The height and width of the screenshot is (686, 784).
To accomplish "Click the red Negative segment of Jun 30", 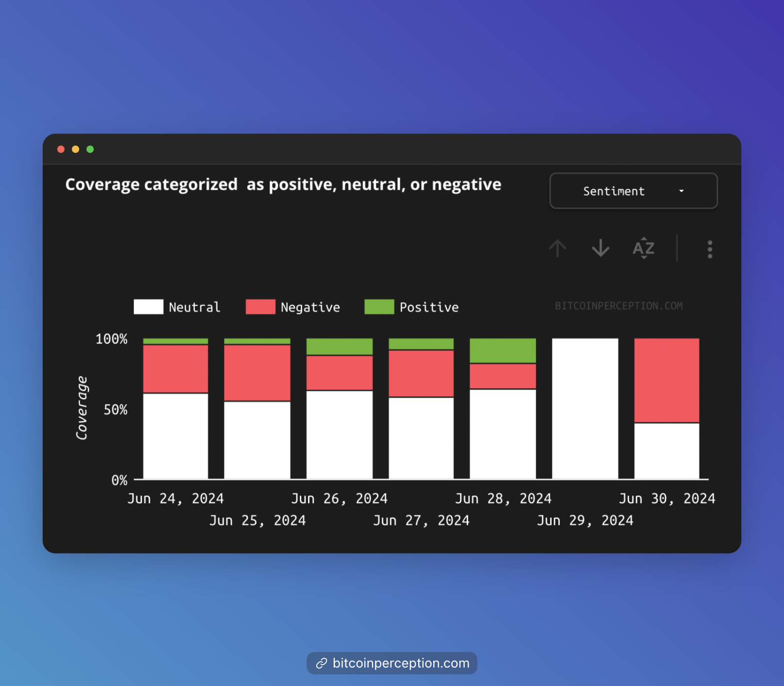I will pyautogui.click(x=667, y=380).
